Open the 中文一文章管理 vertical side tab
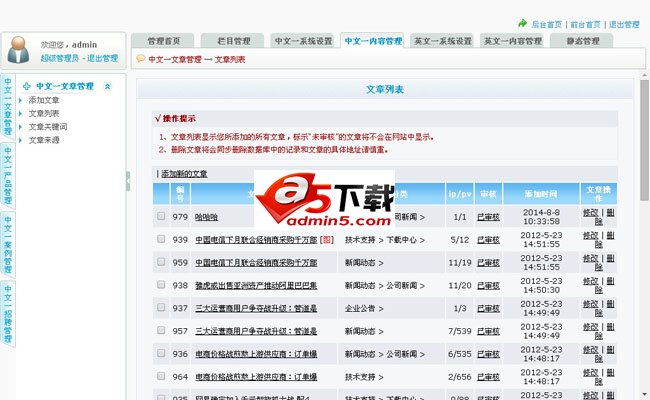Viewport: 650px width, 400px height. click(8, 107)
